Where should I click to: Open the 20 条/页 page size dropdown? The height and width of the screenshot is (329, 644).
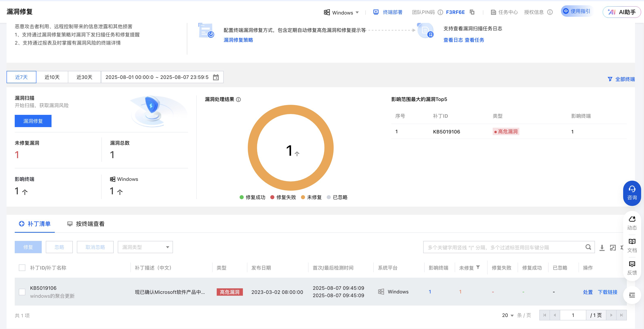(507, 315)
